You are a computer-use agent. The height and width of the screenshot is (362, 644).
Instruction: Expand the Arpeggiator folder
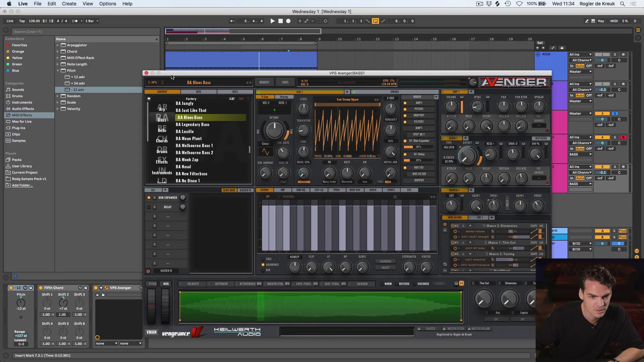[58, 45]
